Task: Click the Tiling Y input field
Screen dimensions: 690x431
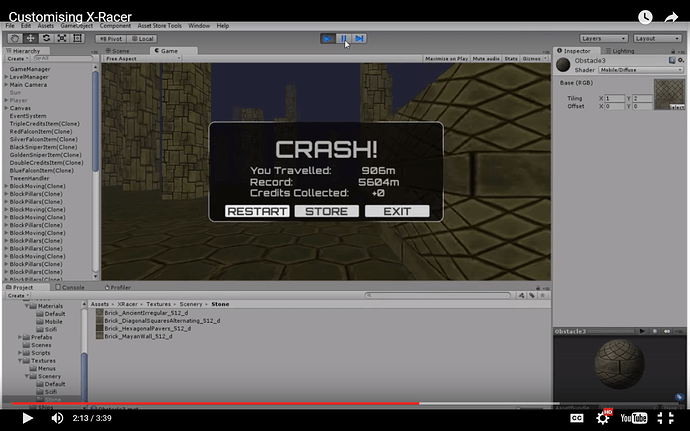Action: tap(642, 98)
